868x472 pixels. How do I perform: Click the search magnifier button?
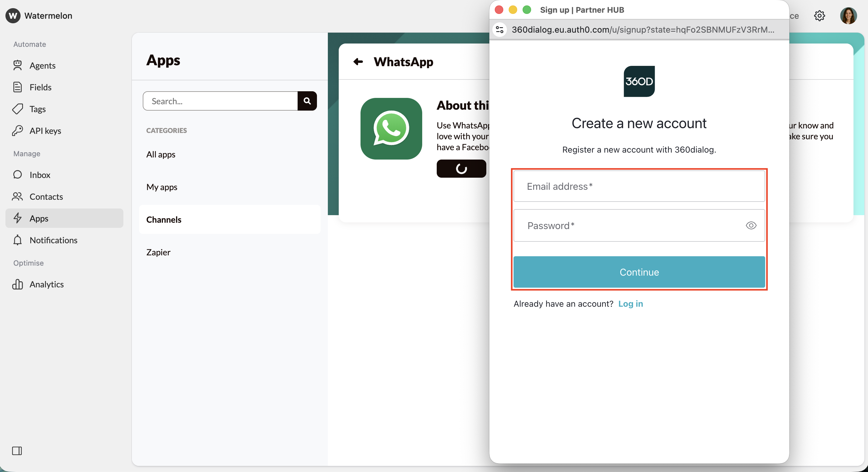(x=307, y=101)
